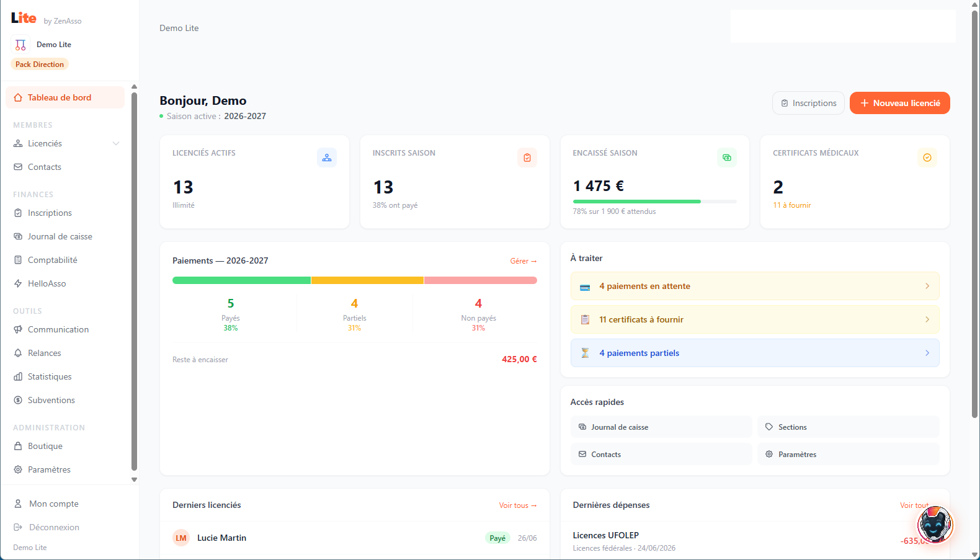This screenshot has height=560, width=980.
Task: Open 4 paiements en attente row chevron
Action: pyautogui.click(x=927, y=286)
